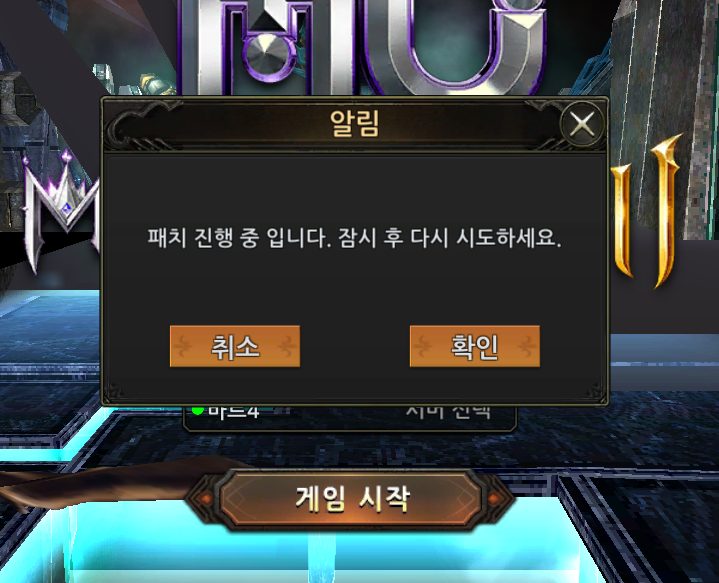Click the 알림 dialog title

354,123
